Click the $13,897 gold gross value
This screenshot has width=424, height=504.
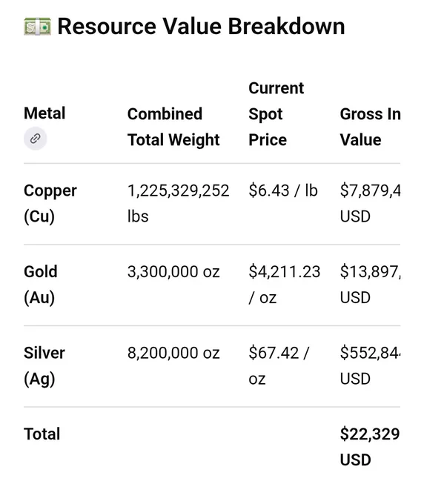click(x=371, y=285)
